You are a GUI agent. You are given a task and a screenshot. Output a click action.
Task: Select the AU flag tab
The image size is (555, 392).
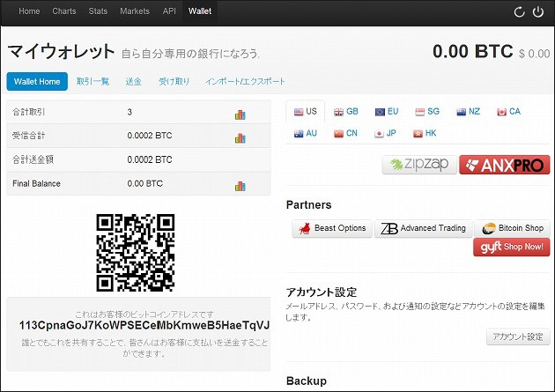305,133
